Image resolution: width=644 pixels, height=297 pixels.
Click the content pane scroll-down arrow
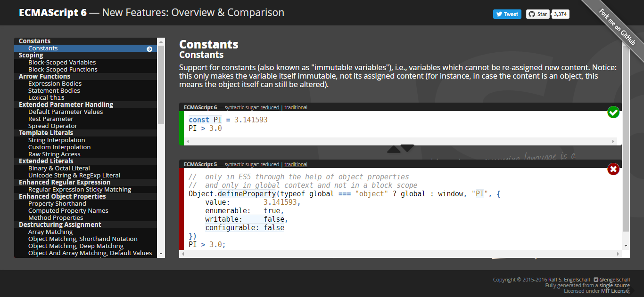click(626, 246)
